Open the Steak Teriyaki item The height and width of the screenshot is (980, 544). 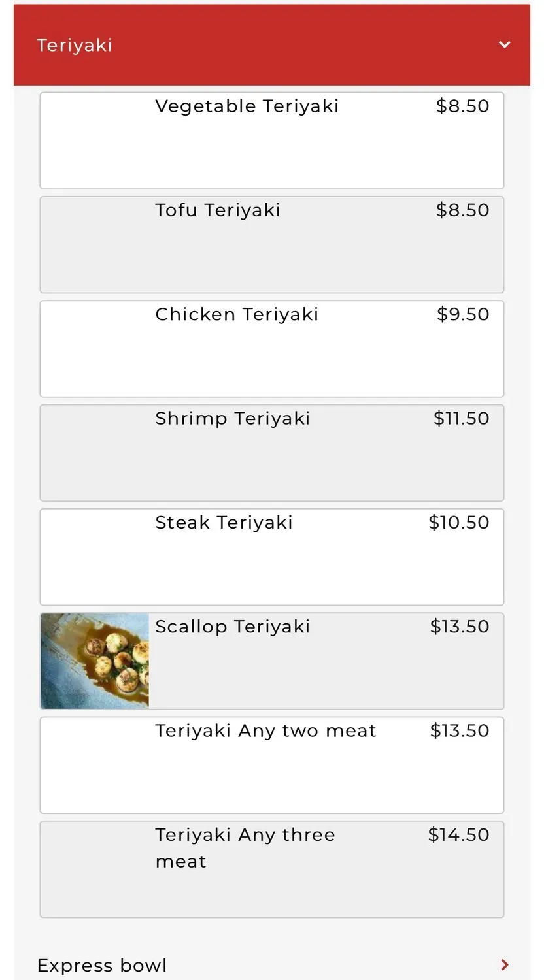pyautogui.click(x=224, y=523)
